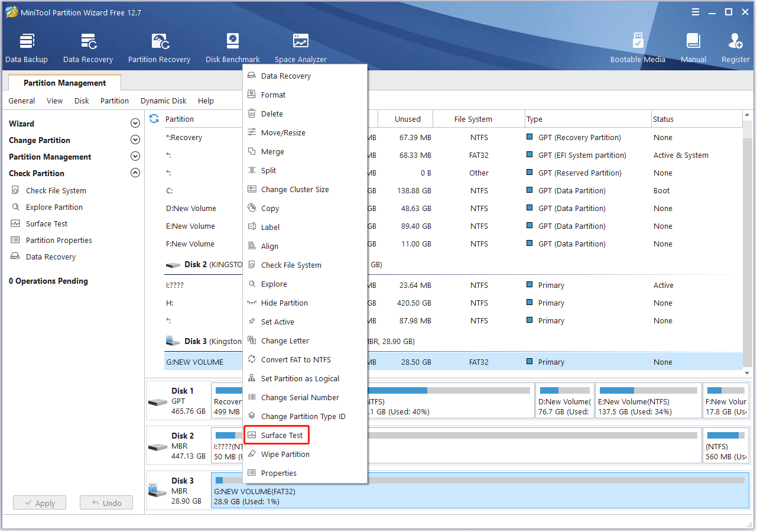The width and height of the screenshot is (757, 532).
Task: Select Copy in context menu
Action: pos(305,208)
